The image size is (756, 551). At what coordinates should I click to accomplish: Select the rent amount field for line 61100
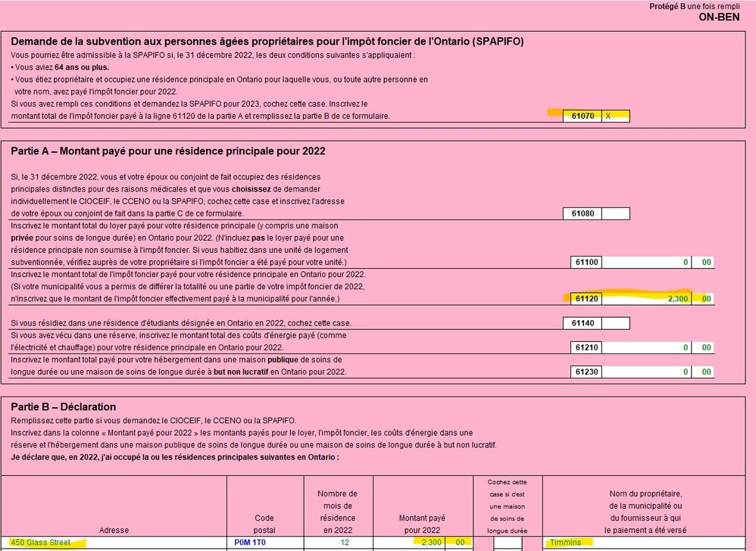click(x=646, y=262)
